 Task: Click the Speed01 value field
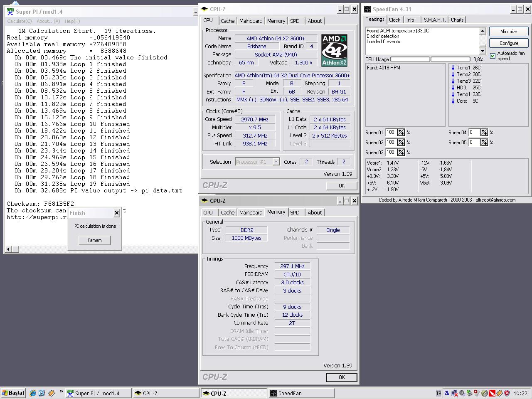pos(391,132)
